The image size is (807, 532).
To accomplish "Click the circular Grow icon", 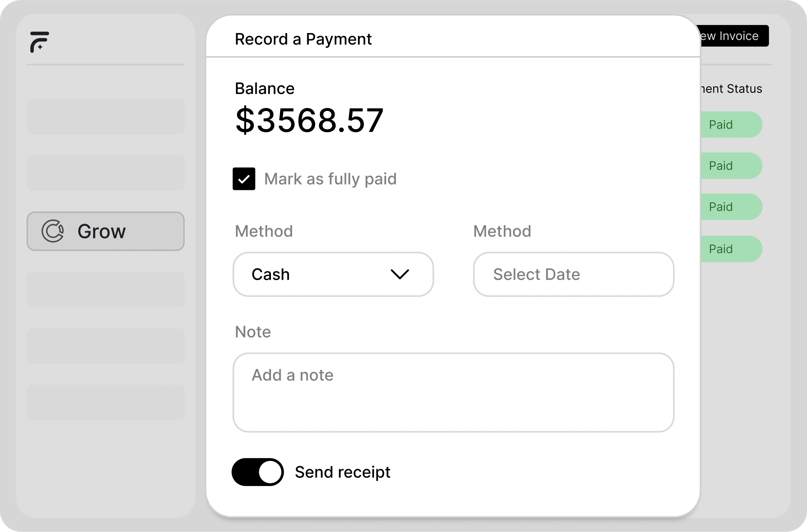I will (53, 231).
